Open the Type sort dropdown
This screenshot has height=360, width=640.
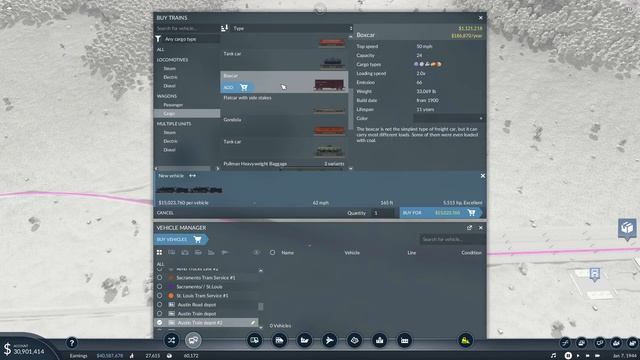[x=292, y=28]
